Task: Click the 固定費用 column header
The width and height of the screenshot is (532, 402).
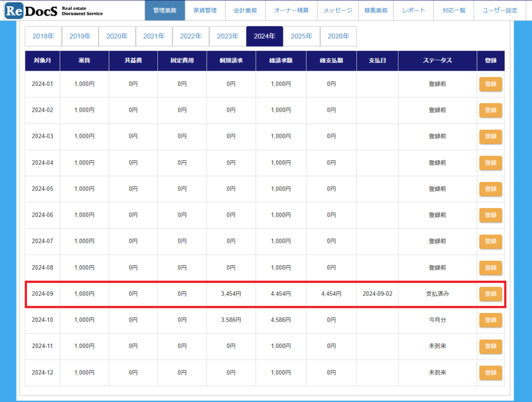Action: pos(182,60)
